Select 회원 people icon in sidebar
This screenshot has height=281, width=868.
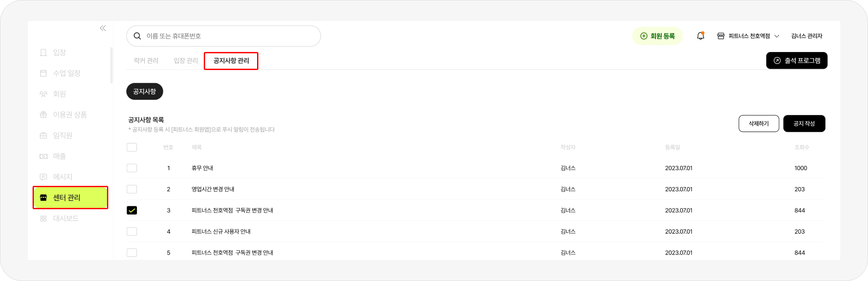[43, 94]
